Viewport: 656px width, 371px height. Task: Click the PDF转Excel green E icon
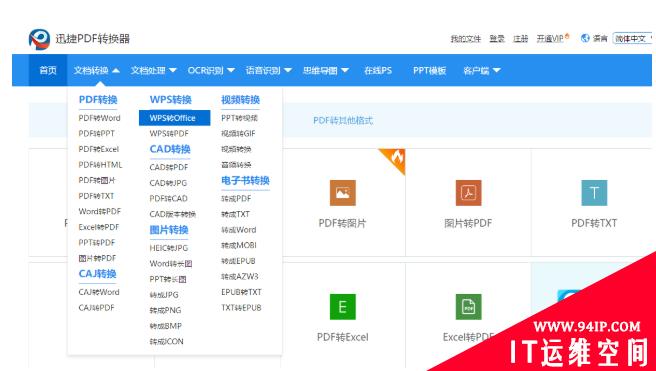tap(343, 307)
